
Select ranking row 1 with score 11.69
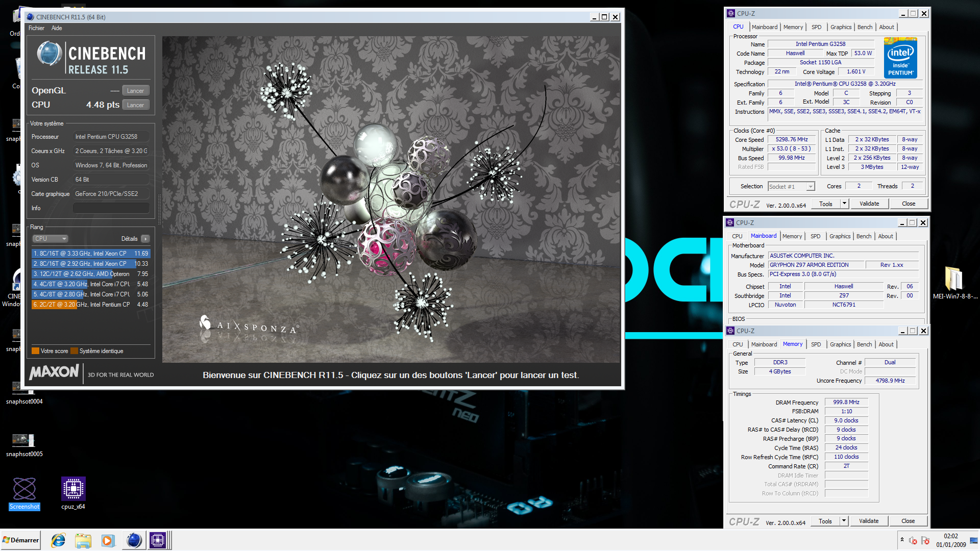click(x=91, y=254)
